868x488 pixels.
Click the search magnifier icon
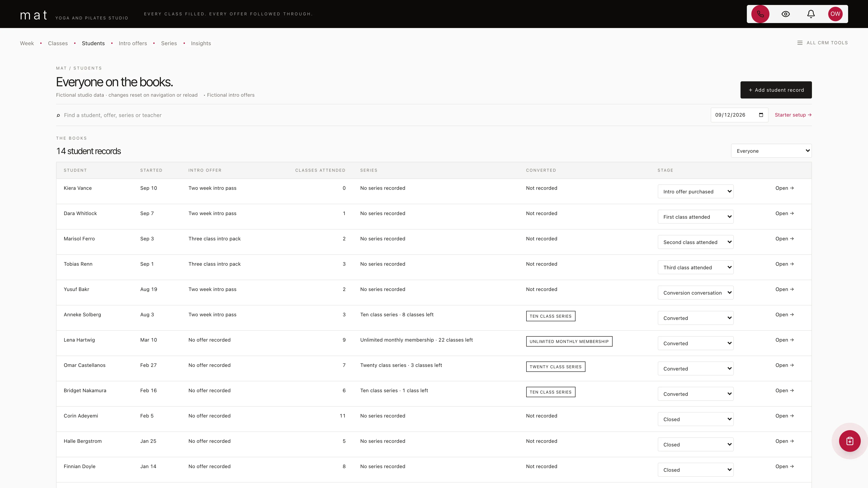point(58,115)
